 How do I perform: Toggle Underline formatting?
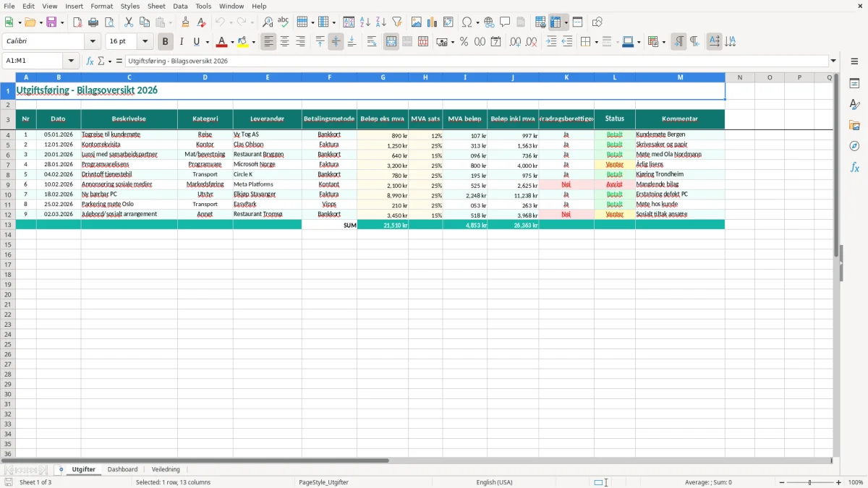(196, 42)
